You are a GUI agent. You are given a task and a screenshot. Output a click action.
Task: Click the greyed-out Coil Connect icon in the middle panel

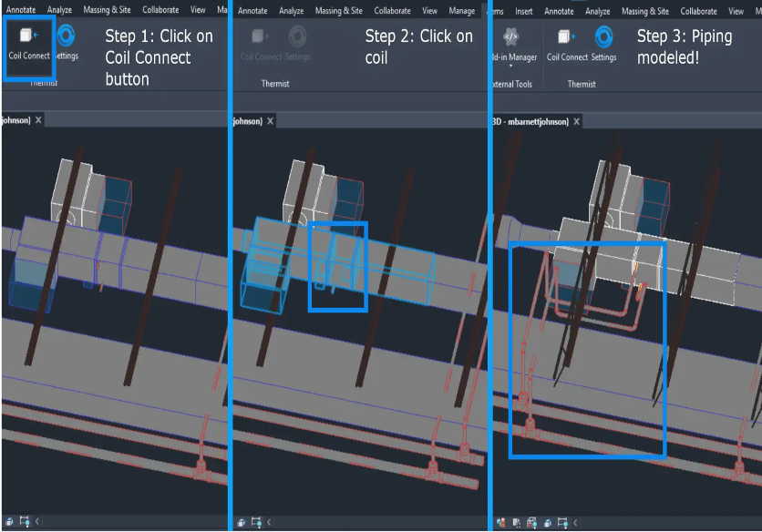(261, 45)
